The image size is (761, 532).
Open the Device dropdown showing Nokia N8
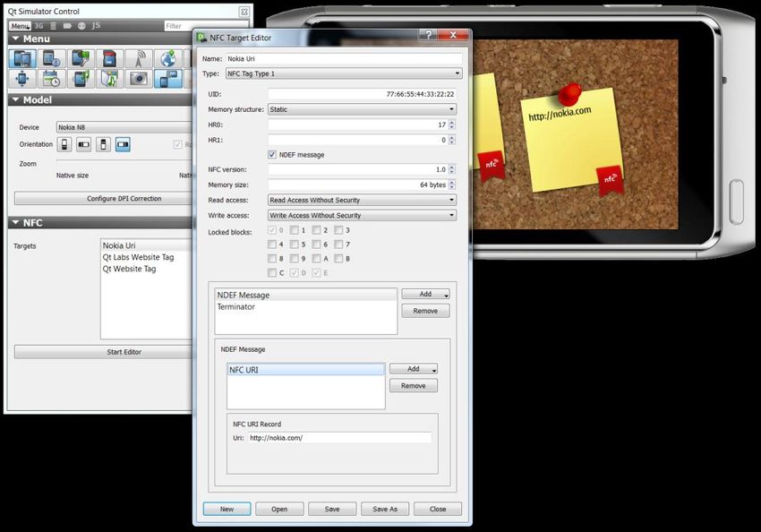click(124, 127)
